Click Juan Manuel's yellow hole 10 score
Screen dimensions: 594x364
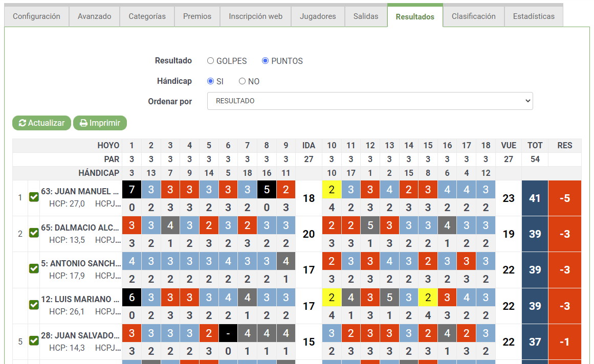pos(332,190)
